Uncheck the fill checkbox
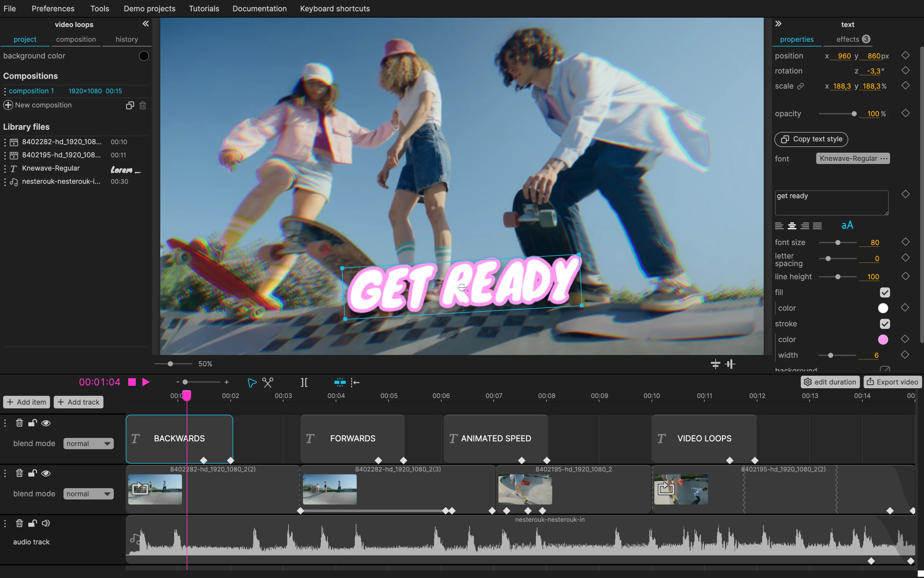924x578 pixels. [885, 292]
